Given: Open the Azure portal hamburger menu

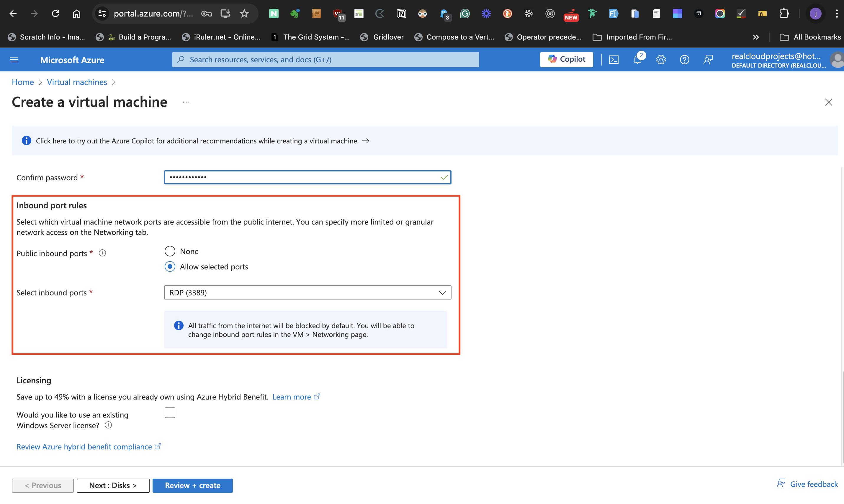Looking at the screenshot, I should point(14,60).
